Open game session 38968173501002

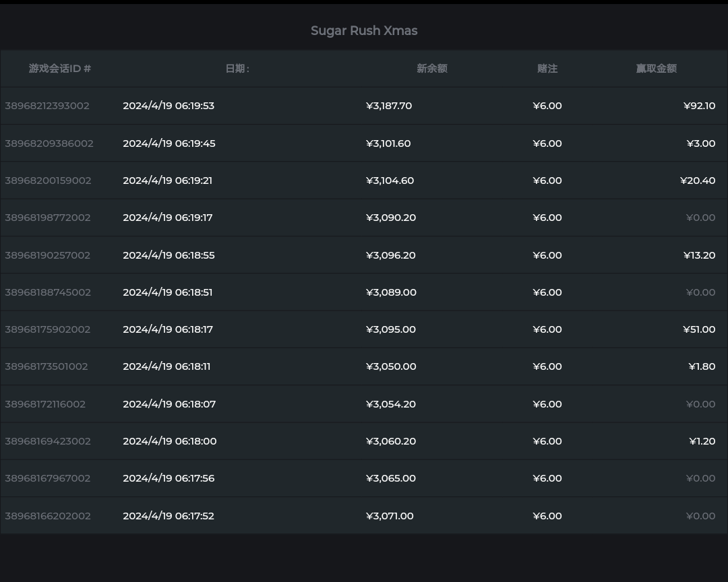pyautogui.click(x=47, y=366)
